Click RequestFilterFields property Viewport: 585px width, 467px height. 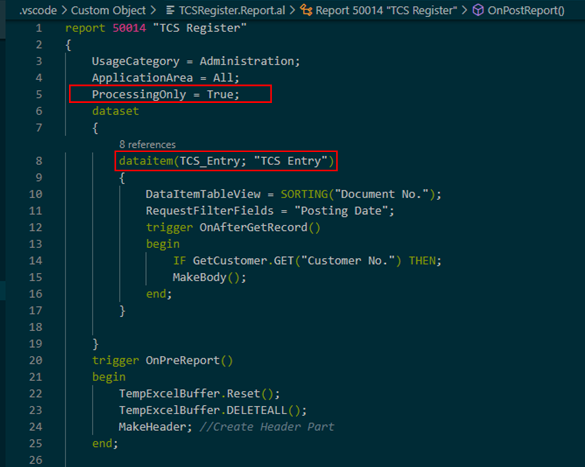(210, 211)
